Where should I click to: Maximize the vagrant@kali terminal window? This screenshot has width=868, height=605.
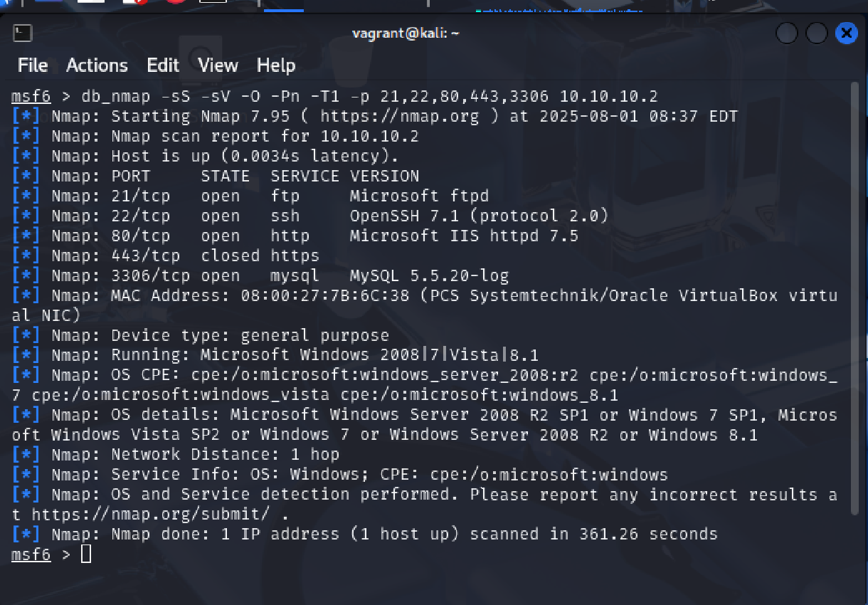pyautogui.click(x=816, y=33)
